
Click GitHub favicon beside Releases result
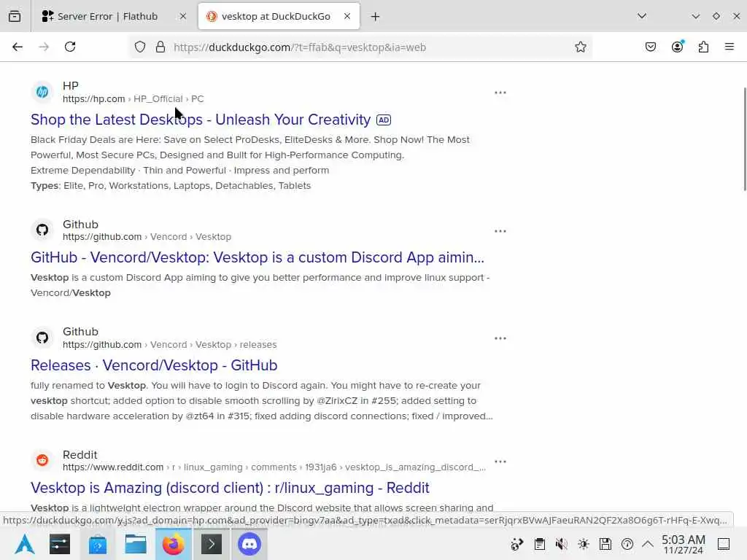pyautogui.click(x=42, y=338)
